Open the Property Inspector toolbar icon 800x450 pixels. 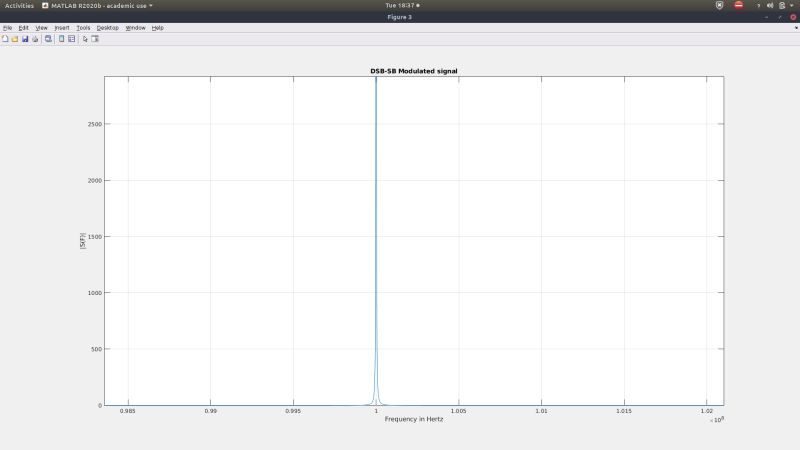95,39
